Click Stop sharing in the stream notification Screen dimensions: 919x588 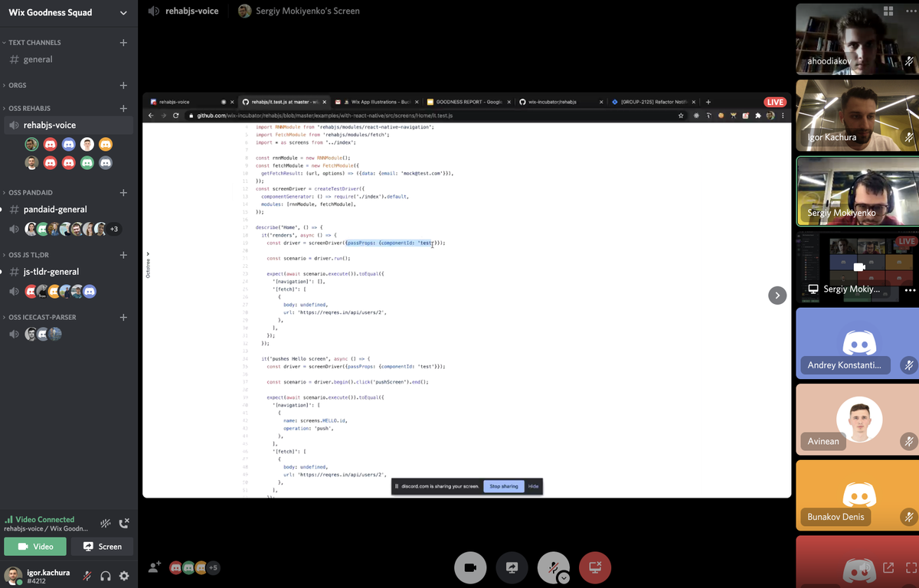coord(504,486)
